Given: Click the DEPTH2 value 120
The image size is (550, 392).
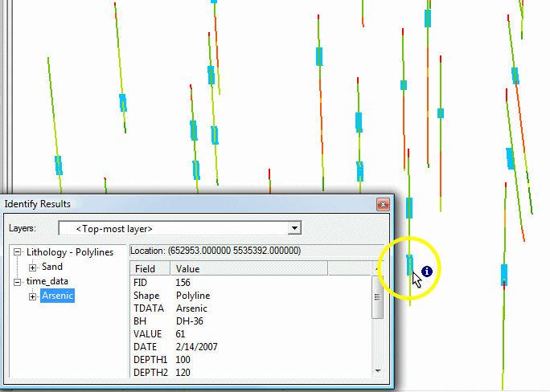Looking at the screenshot, I should (183, 373).
